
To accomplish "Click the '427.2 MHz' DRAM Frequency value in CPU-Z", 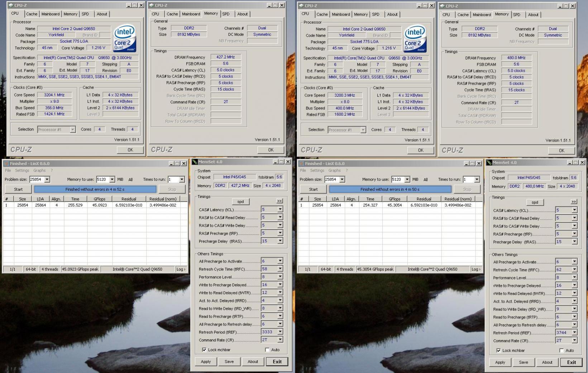I will click(226, 57).
